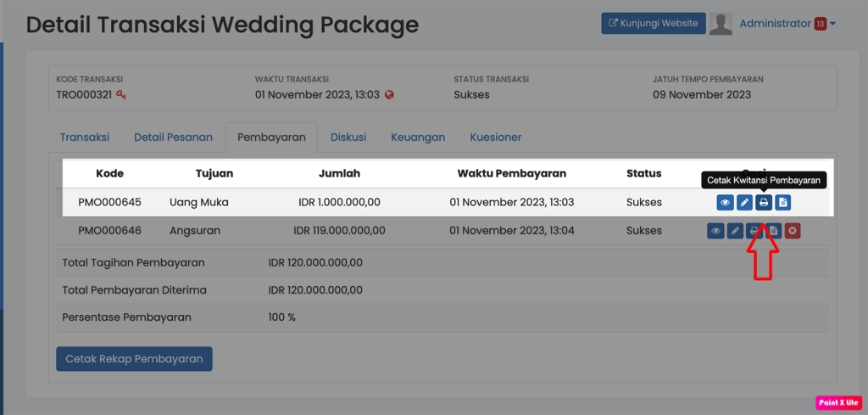
Task: Open the Detail Pesanan tab
Action: (173, 137)
